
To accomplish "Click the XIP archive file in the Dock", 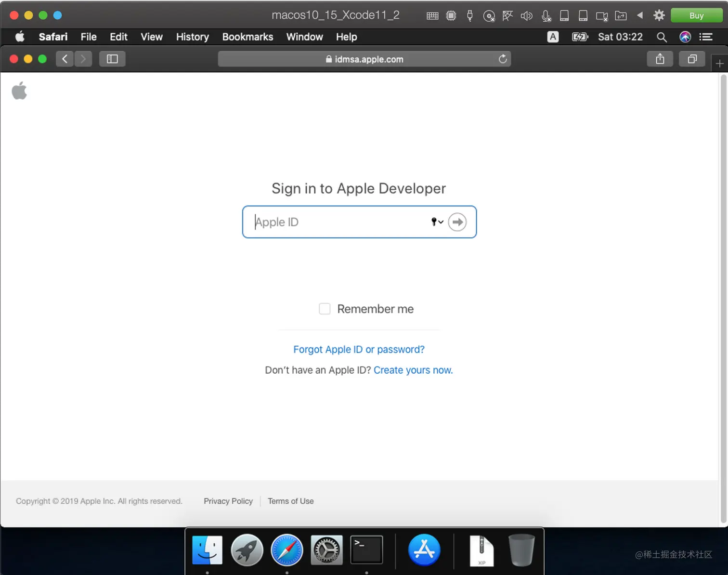I will pos(481,550).
